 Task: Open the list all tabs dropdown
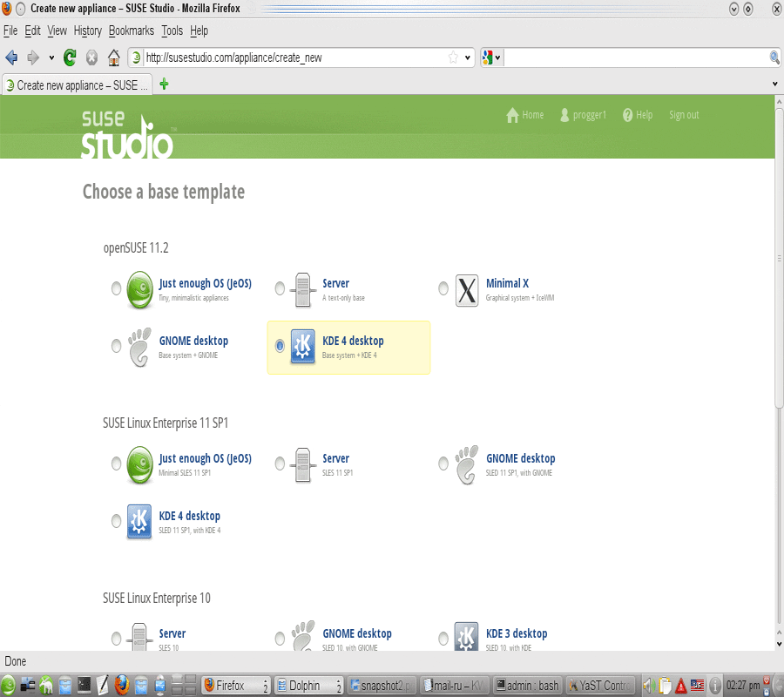click(x=775, y=84)
